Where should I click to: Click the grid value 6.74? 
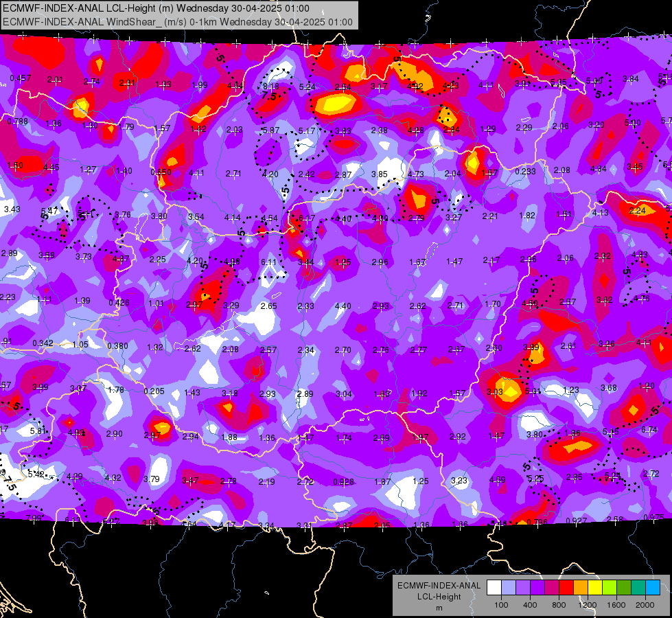649,430
